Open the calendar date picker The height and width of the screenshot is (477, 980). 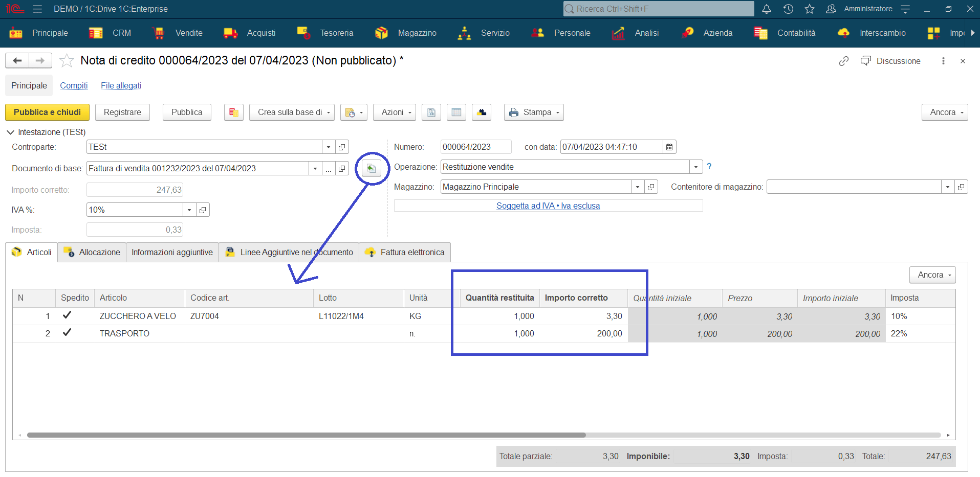pyautogui.click(x=669, y=147)
